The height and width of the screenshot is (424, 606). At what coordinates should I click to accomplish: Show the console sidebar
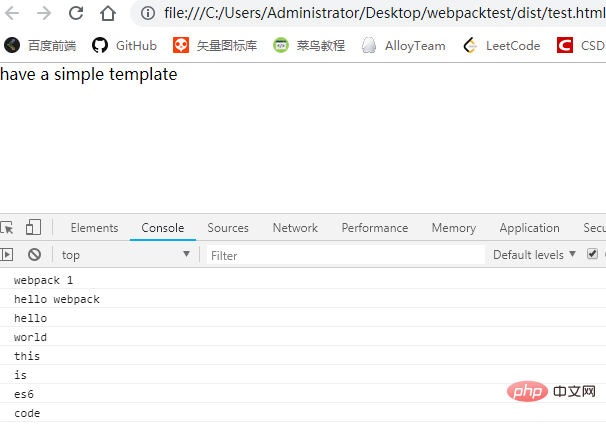pyautogui.click(x=7, y=255)
